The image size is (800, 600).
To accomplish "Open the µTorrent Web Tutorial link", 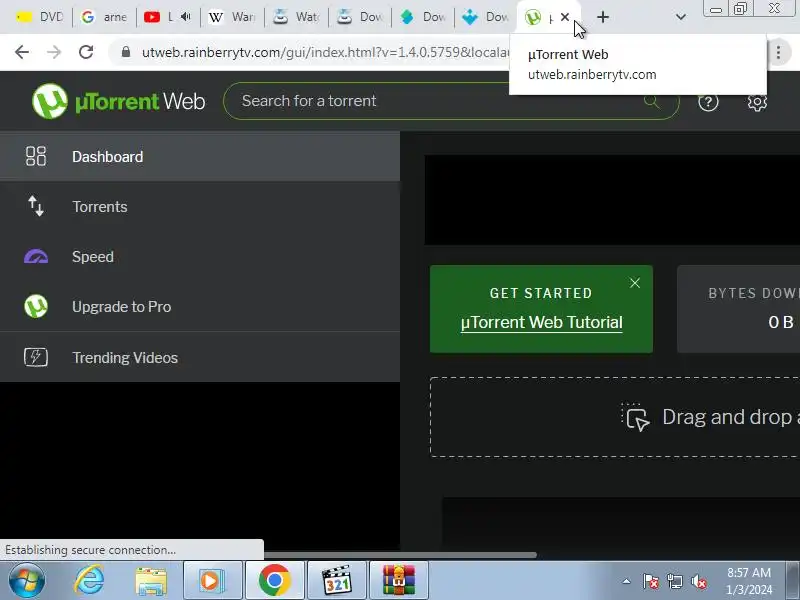I will [541, 322].
